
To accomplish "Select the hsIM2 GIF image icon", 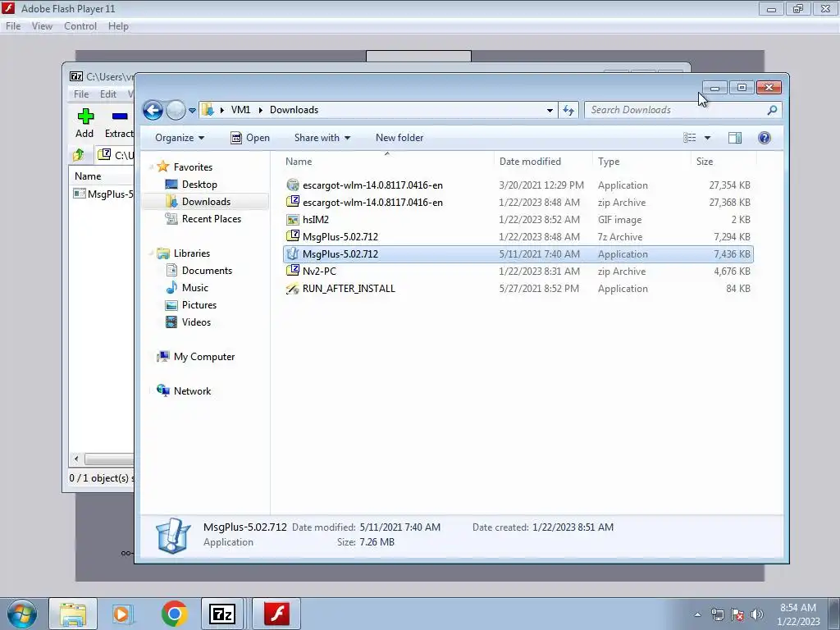I will (293, 220).
